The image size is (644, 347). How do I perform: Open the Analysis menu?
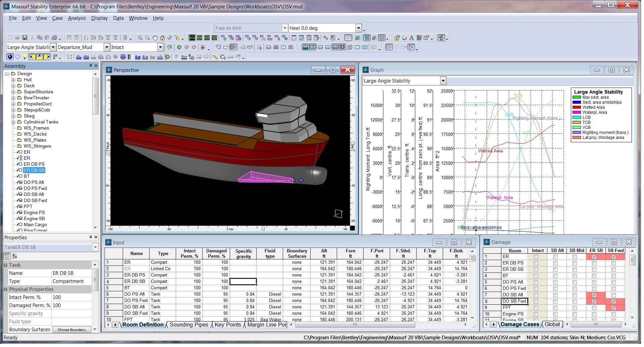[77, 18]
